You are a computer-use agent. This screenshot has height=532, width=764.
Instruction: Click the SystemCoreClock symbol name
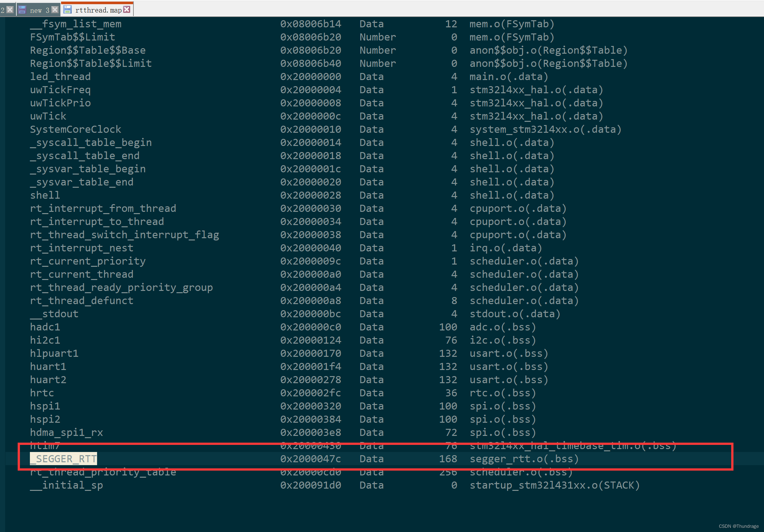(76, 129)
